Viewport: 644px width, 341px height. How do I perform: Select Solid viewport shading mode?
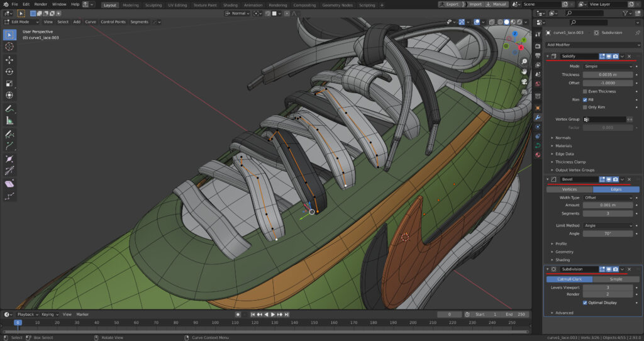click(x=506, y=22)
